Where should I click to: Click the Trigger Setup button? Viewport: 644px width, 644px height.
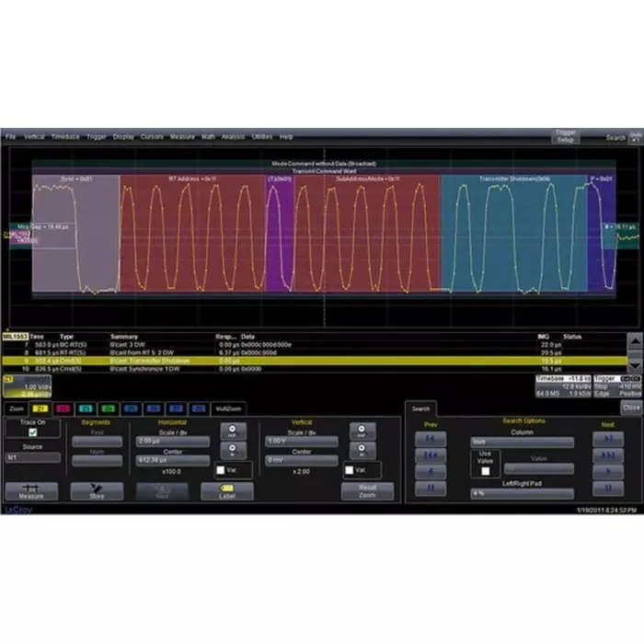pos(565,136)
